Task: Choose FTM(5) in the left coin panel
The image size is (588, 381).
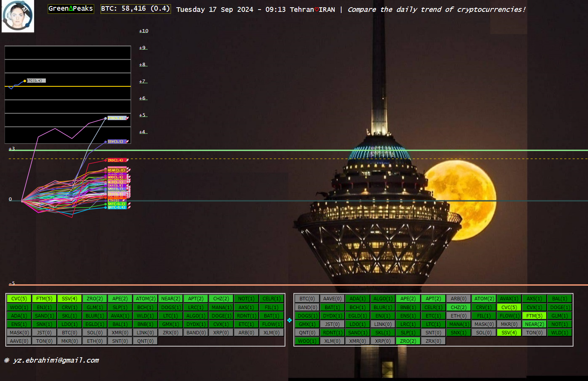Action: (44, 299)
